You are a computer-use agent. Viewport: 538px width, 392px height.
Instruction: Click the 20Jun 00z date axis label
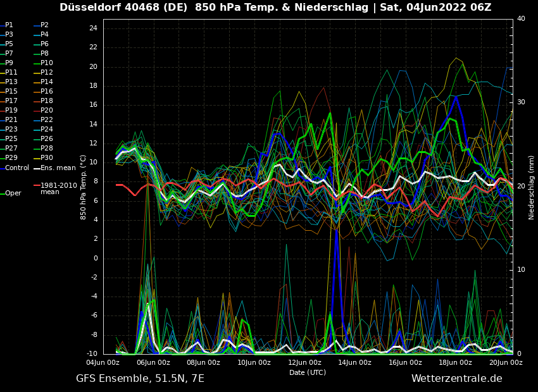pos(506,363)
